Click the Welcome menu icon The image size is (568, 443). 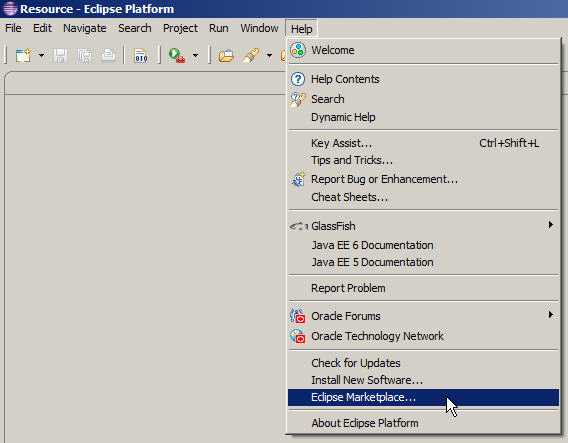(298, 50)
